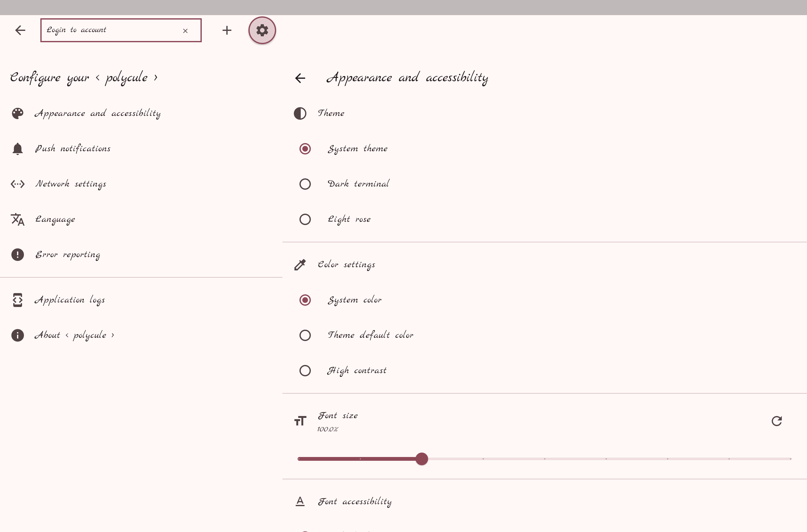Click the settings gear icon button

(x=262, y=30)
